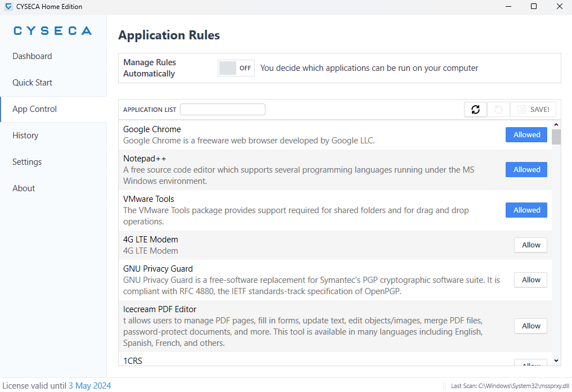Click the CYSECA shield icon in title bar
572x392 pixels.
click(8, 7)
